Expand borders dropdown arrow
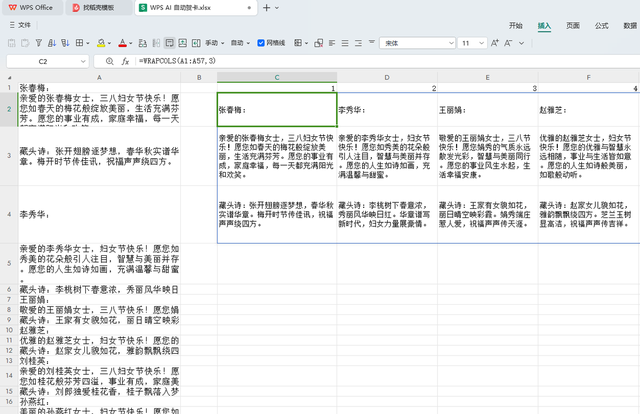 coord(88,43)
